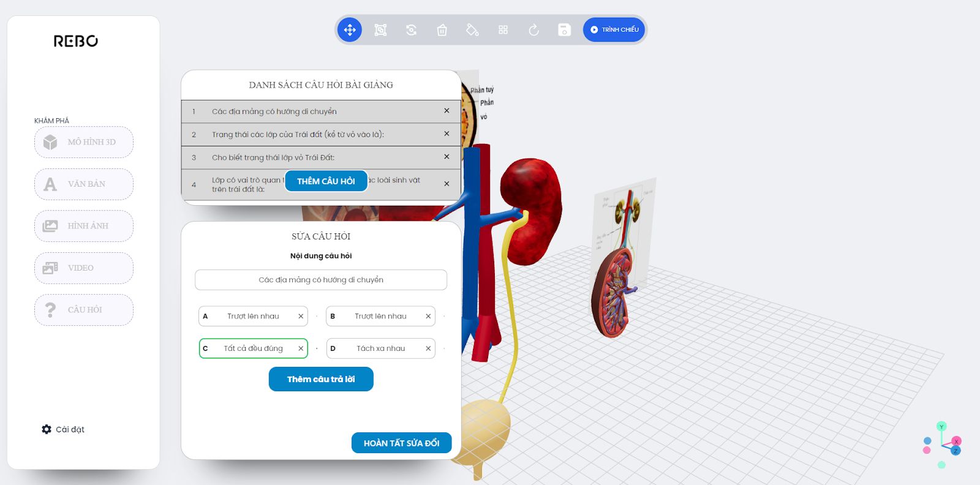This screenshot has width=980, height=485.
Task: Open VIDEO option in sidebar
Action: (84, 268)
